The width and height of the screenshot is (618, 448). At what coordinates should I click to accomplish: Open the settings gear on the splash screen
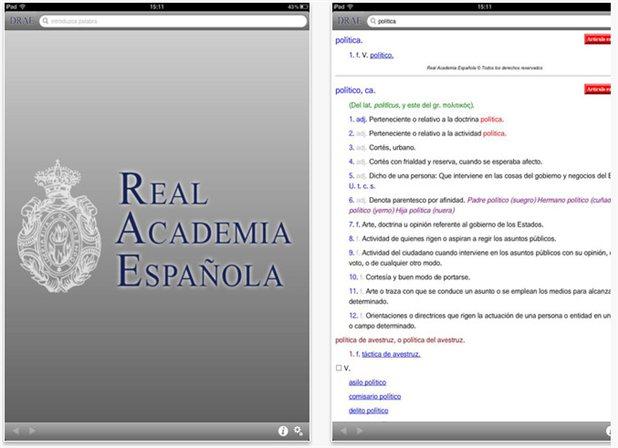point(298,431)
